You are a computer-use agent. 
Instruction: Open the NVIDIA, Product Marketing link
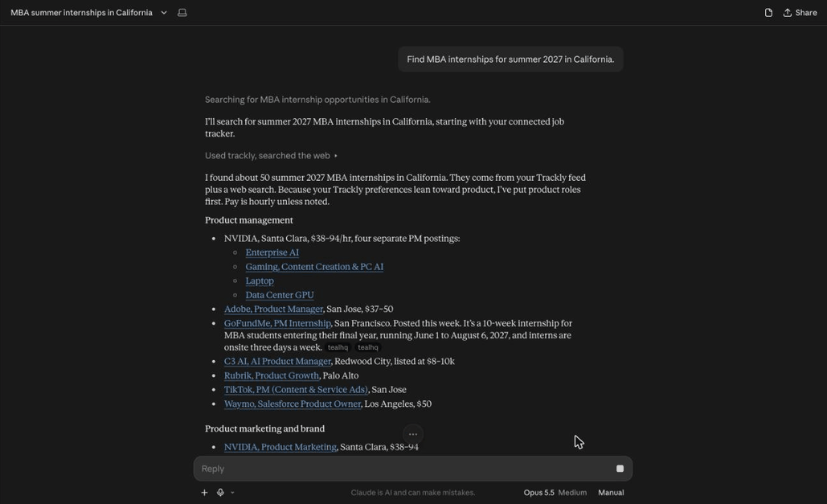click(280, 447)
